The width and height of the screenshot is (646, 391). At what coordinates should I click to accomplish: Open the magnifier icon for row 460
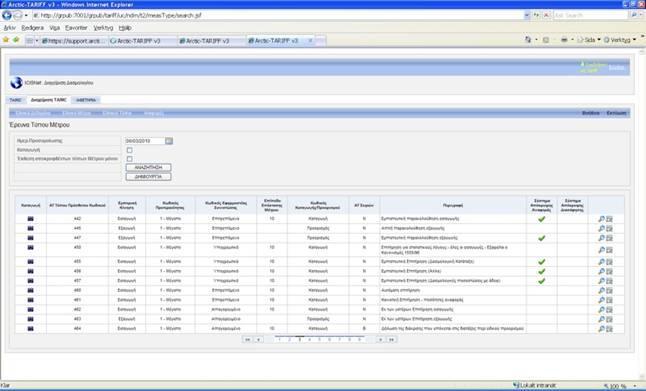tap(601, 290)
